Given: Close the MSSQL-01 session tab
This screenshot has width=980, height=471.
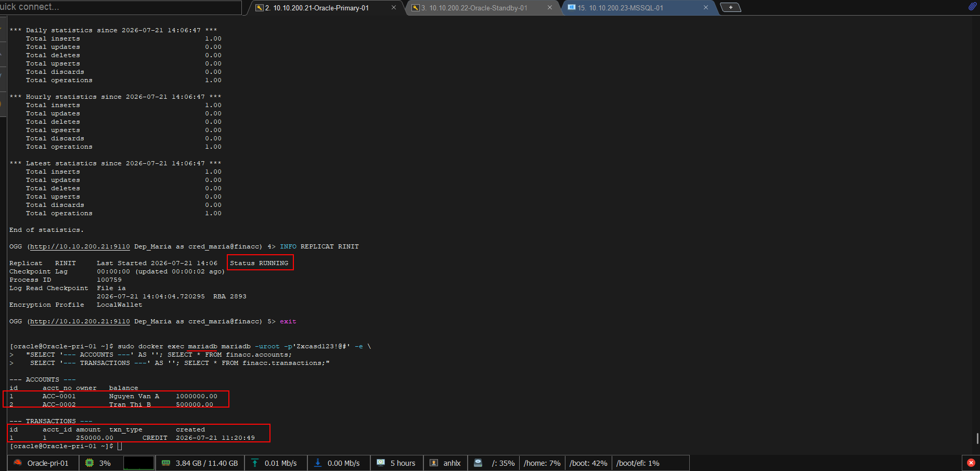Looking at the screenshot, I should click(706, 7).
